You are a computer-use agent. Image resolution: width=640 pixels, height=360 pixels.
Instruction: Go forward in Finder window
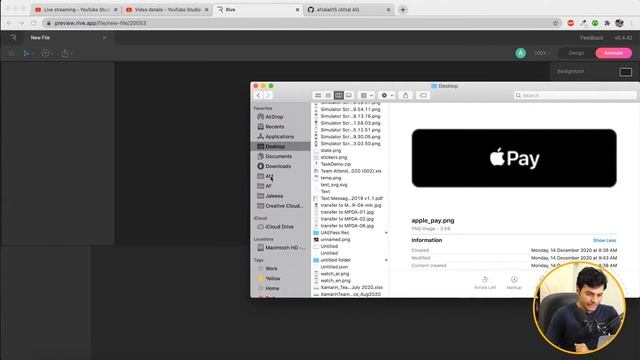[x=268, y=96]
